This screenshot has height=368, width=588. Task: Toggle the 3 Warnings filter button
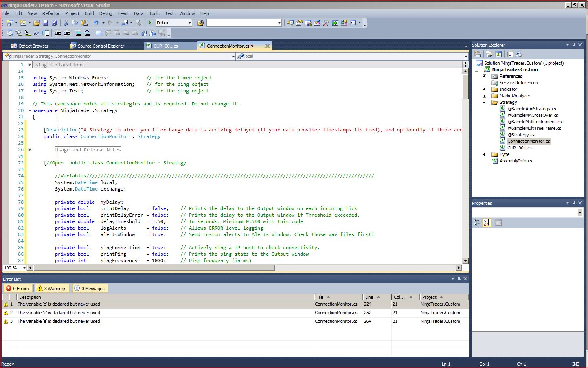coord(52,289)
